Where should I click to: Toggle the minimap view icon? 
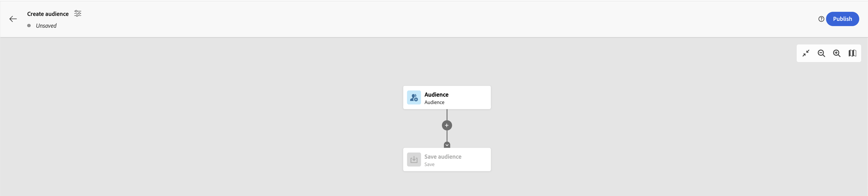(852, 53)
